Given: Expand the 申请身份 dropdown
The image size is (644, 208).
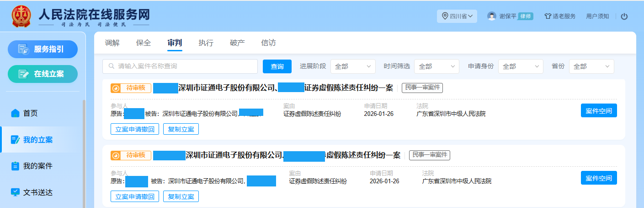Looking at the screenshot, I should click(521, 66).
